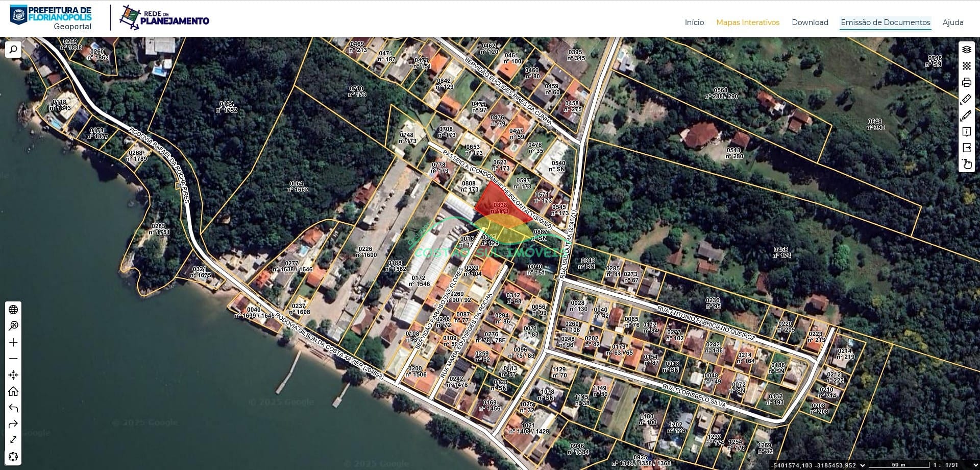Viewport: 980px width, 470px height.
Task: Go to the Download page
Action: pos(810,22)
